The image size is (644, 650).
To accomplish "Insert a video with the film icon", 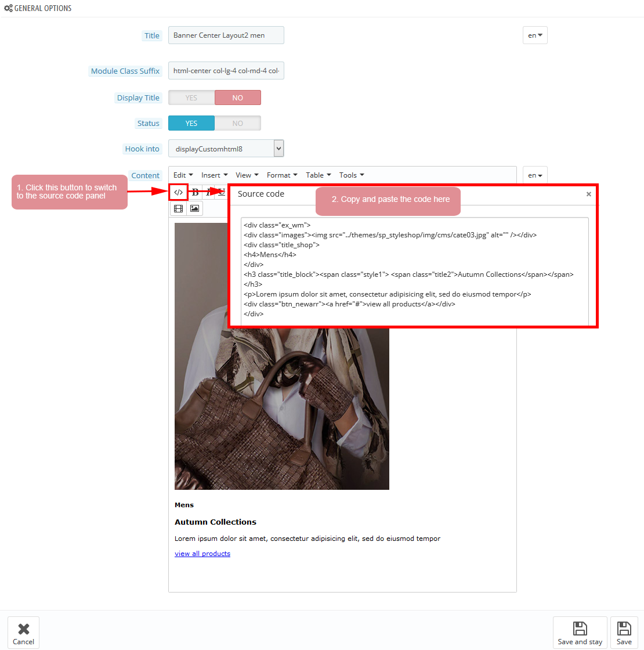I will point(179,208).
